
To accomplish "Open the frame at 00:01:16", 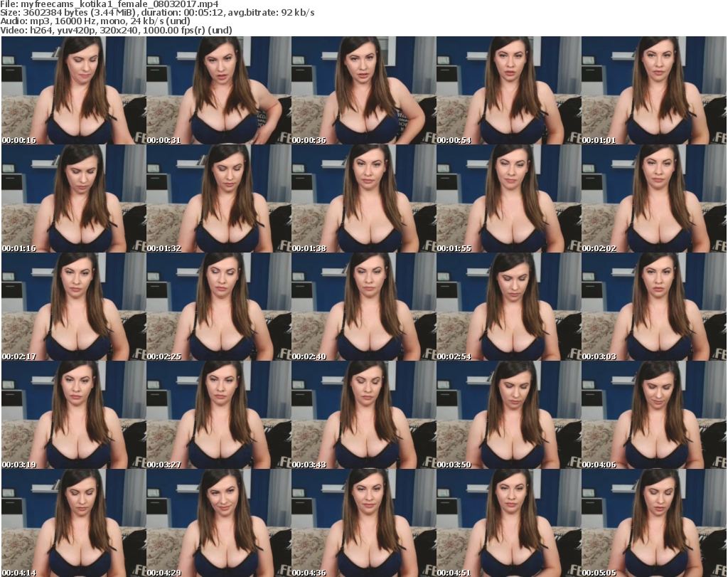I will coord(74,198).
